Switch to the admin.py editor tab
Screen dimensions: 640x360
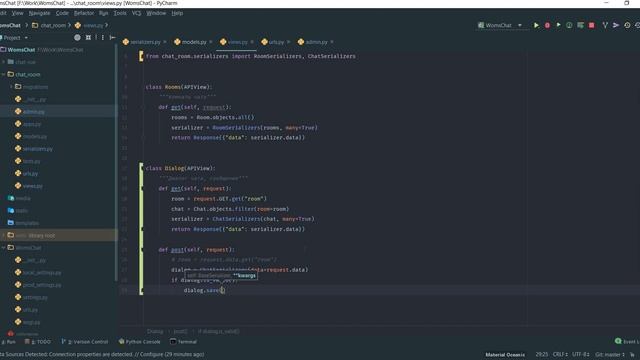point(316,42)
